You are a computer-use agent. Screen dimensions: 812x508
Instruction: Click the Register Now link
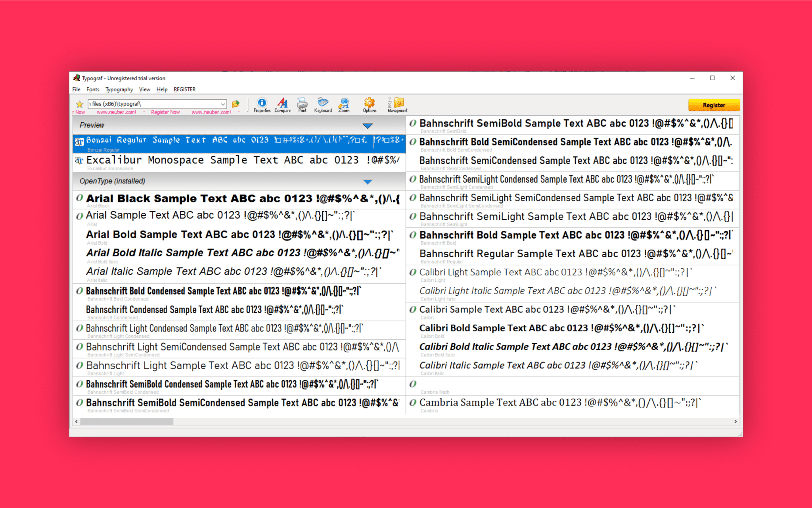click(x=165, y=112)
